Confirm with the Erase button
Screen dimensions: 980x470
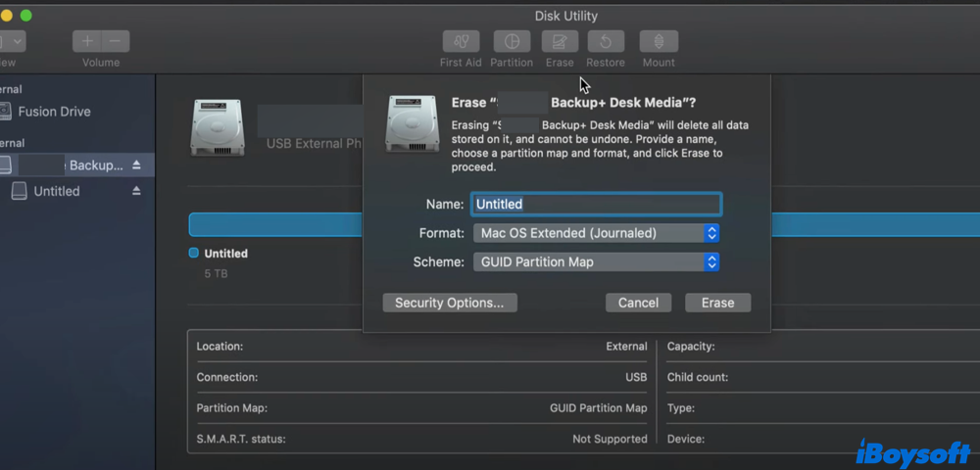717,303
